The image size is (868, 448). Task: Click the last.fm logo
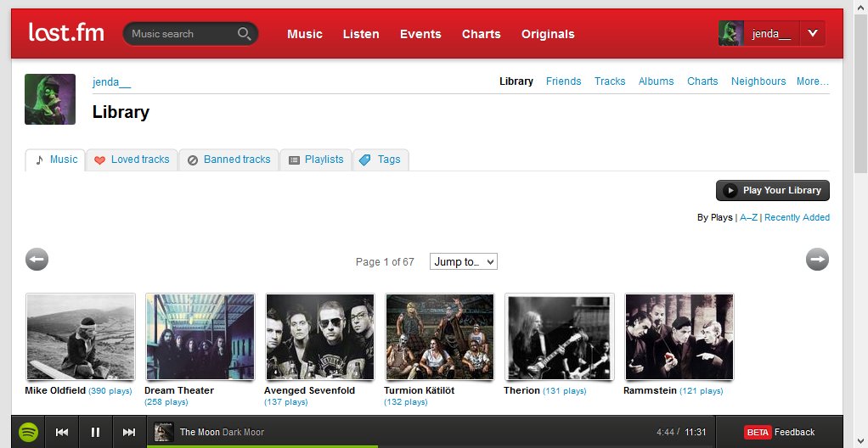pyautogui.click(x=66, y=32)
